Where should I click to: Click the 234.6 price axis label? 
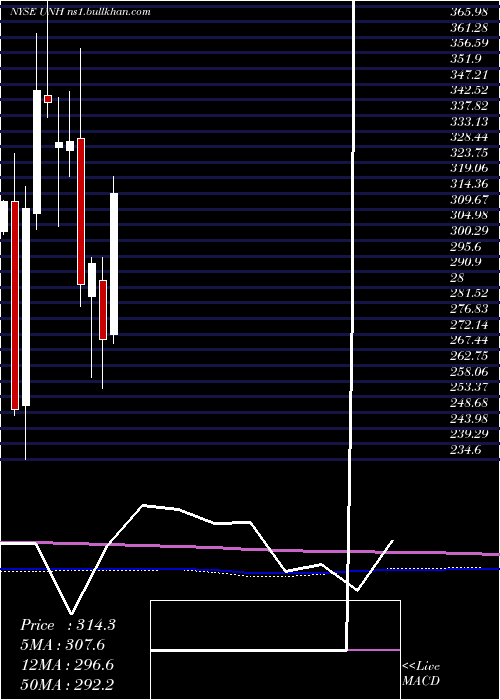pos(466,450)
